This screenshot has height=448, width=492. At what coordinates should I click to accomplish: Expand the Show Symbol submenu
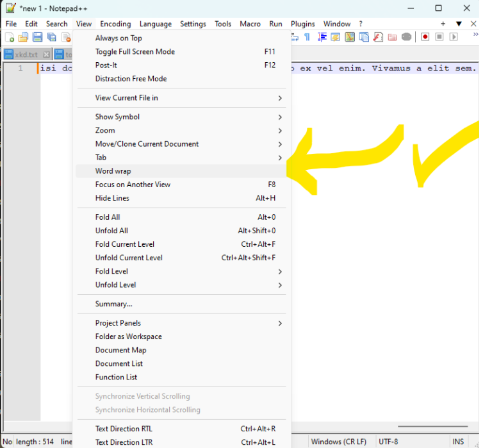117,117
